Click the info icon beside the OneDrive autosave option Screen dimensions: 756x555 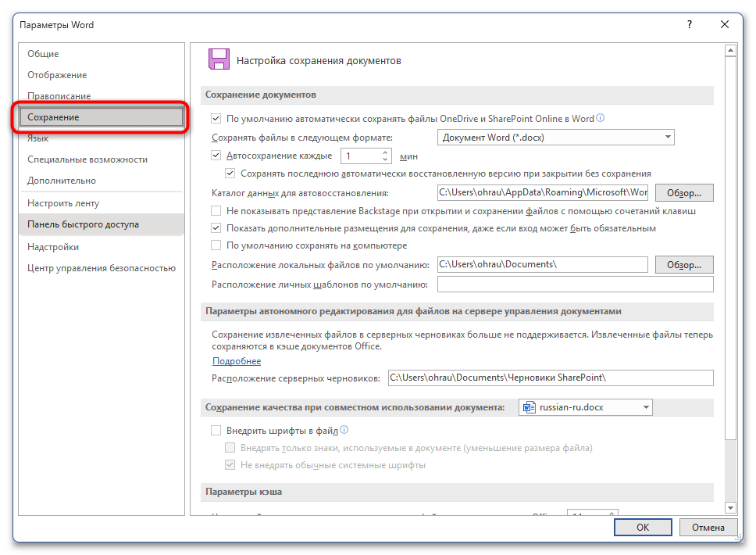(601, 119)
